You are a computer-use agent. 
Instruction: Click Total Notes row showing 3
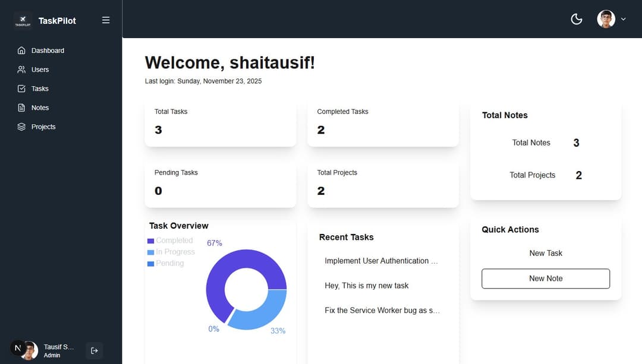coord(546,143)
